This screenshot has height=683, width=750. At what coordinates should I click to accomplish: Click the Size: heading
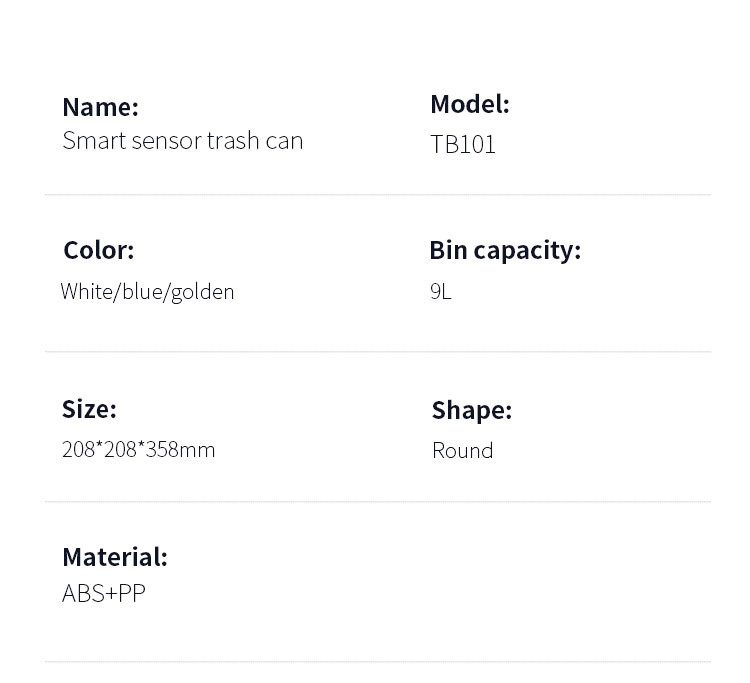point(89,409)
